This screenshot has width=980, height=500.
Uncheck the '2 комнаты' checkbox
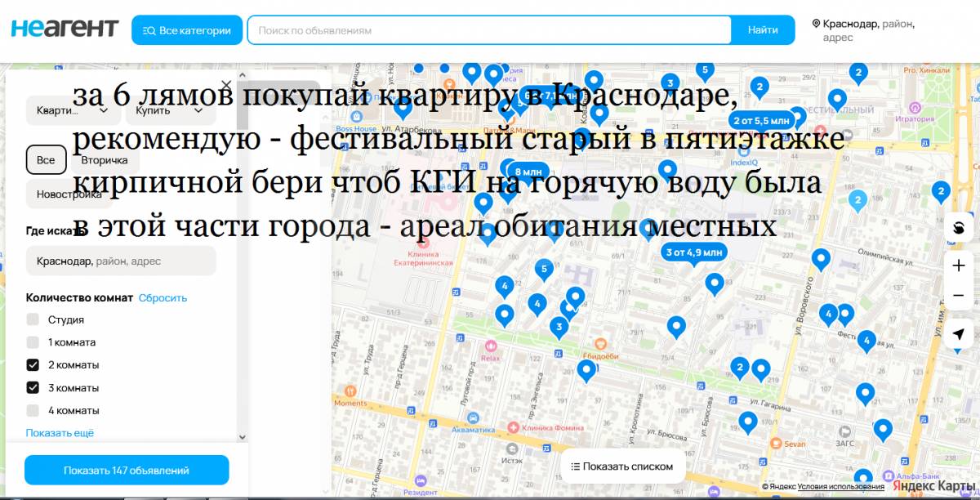click(33, 364)
